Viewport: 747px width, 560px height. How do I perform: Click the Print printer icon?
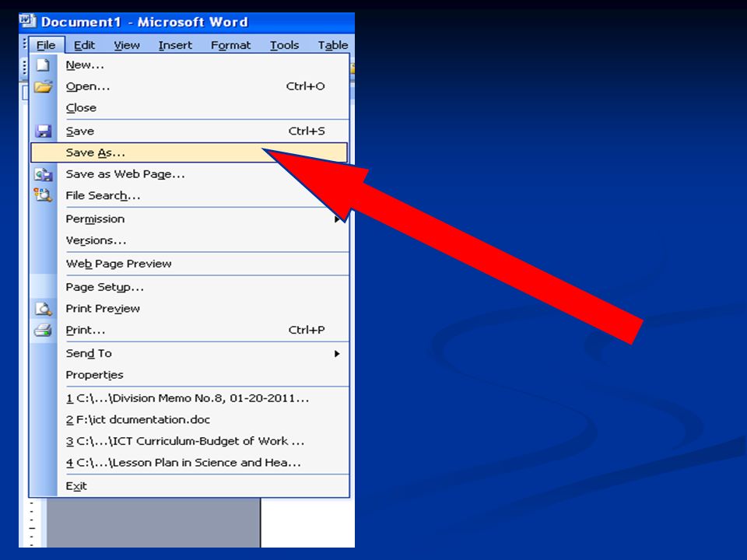coord(43,330)
